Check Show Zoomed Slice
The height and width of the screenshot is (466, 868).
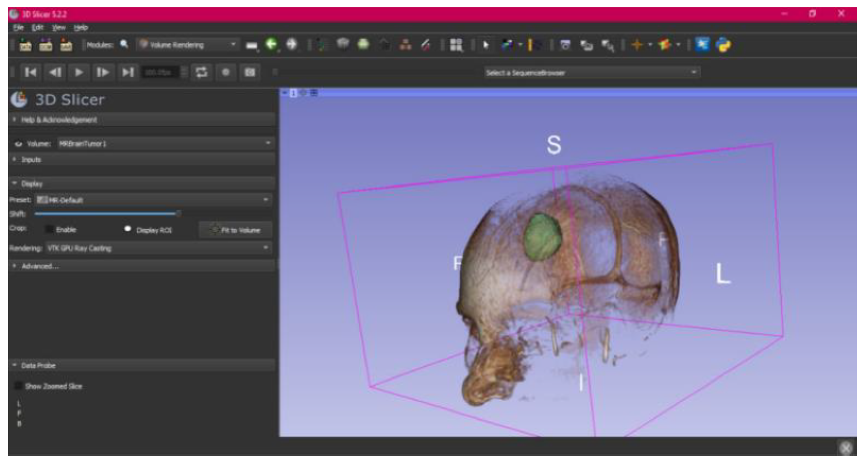[18, 385]
